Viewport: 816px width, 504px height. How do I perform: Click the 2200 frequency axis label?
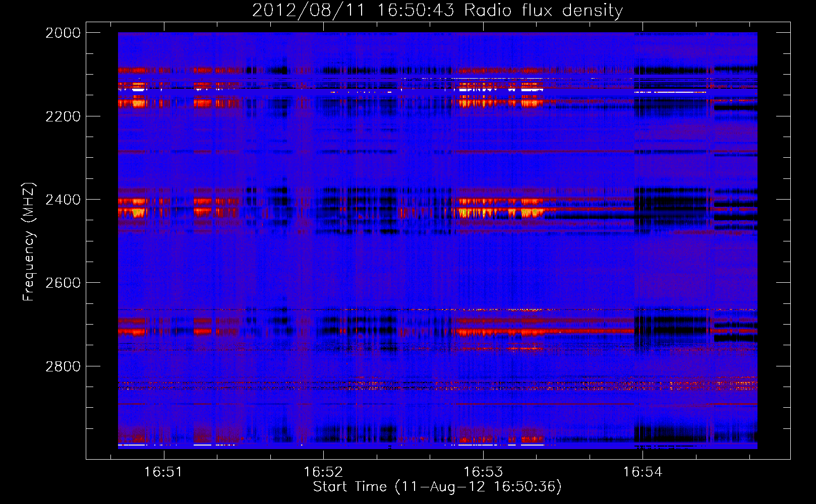(63, 116)
